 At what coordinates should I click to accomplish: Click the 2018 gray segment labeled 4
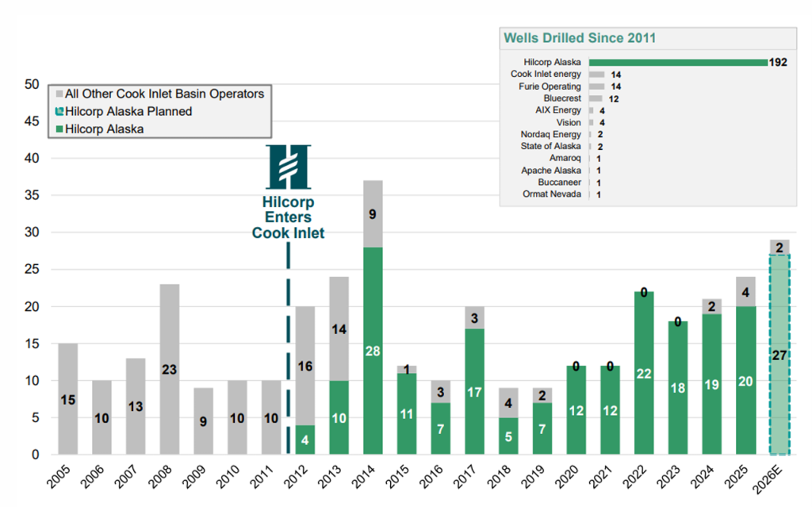tap(508, 402)
